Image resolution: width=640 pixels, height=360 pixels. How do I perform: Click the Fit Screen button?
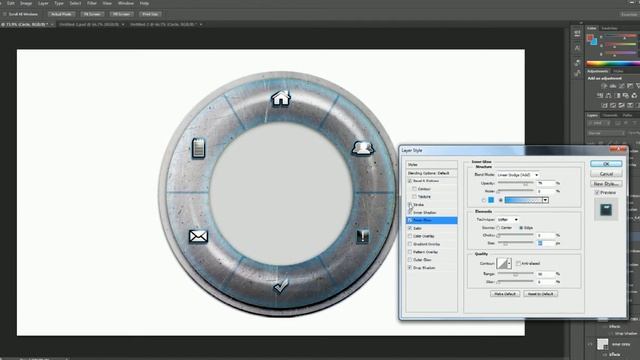coord(92,14)
